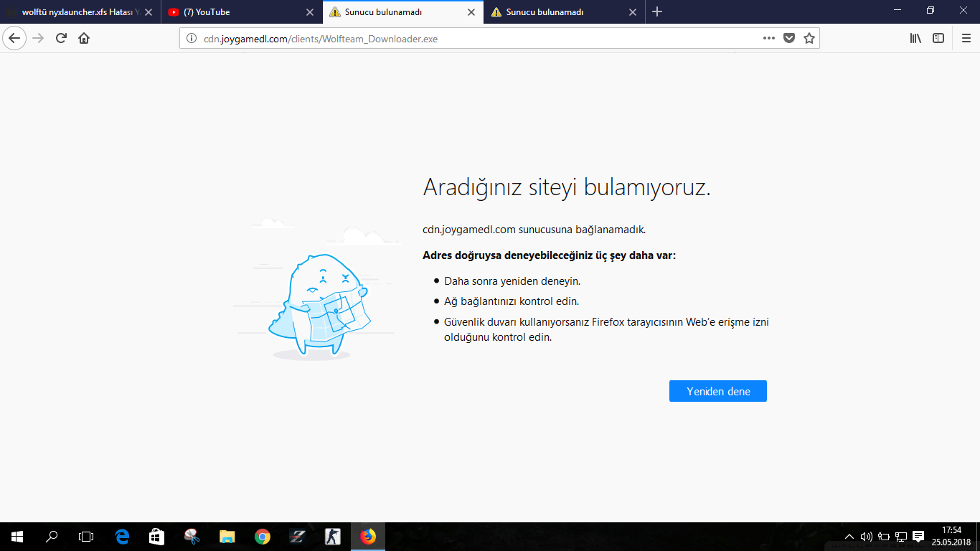Click the lost dinosaur map illustration
This screenshot has height=551, width=980.
click(x=316, y=289)
